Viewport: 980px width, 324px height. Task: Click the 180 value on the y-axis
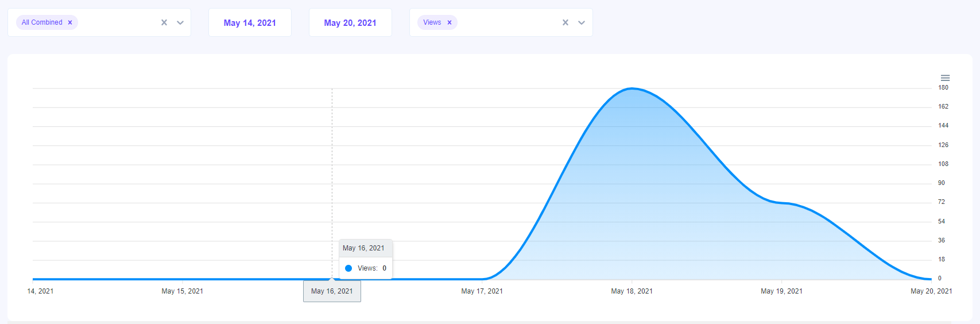[x=943, y=88]
